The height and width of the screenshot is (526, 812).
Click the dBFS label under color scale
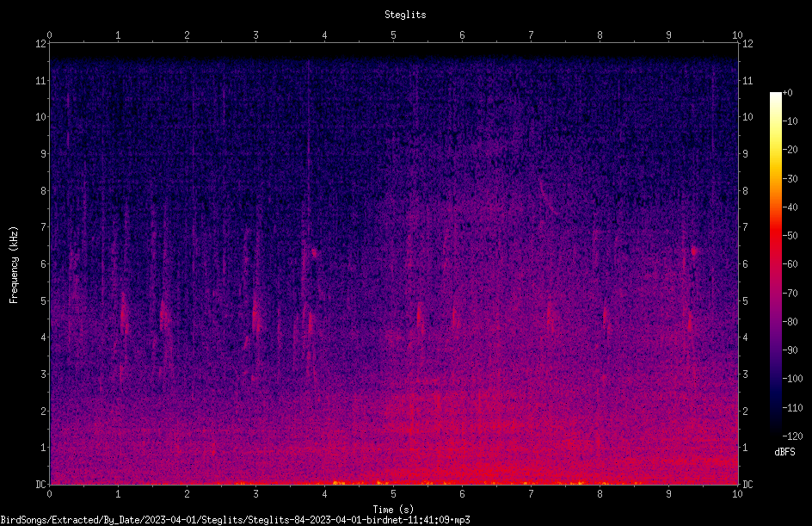784,452
